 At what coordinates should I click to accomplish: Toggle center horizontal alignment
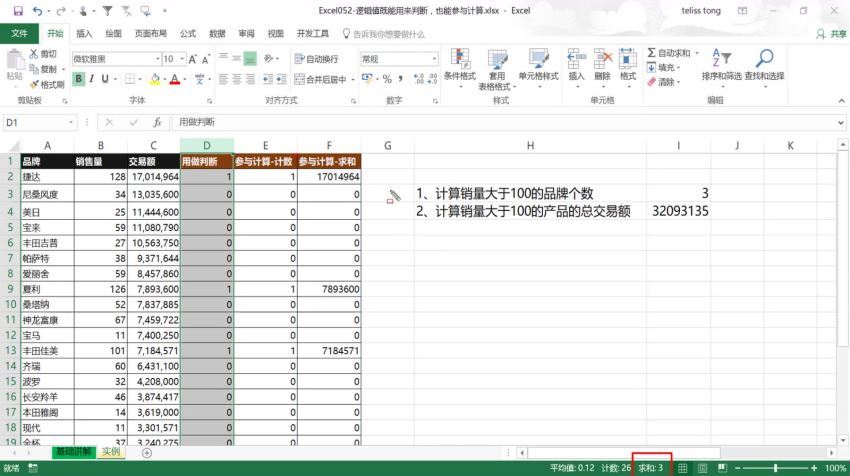tap(237, 79)
